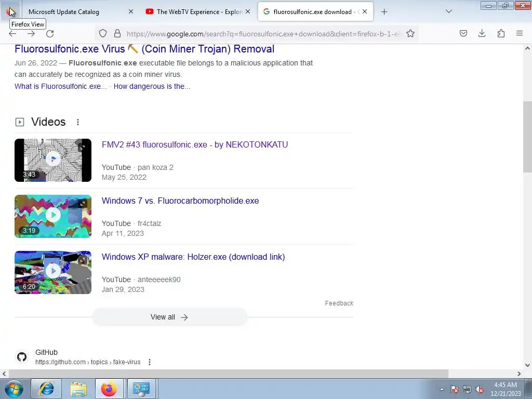This screenshot has height=399, width=532.
Task: Close The WebTV Experience tab
Action: [x=248, y=11]
